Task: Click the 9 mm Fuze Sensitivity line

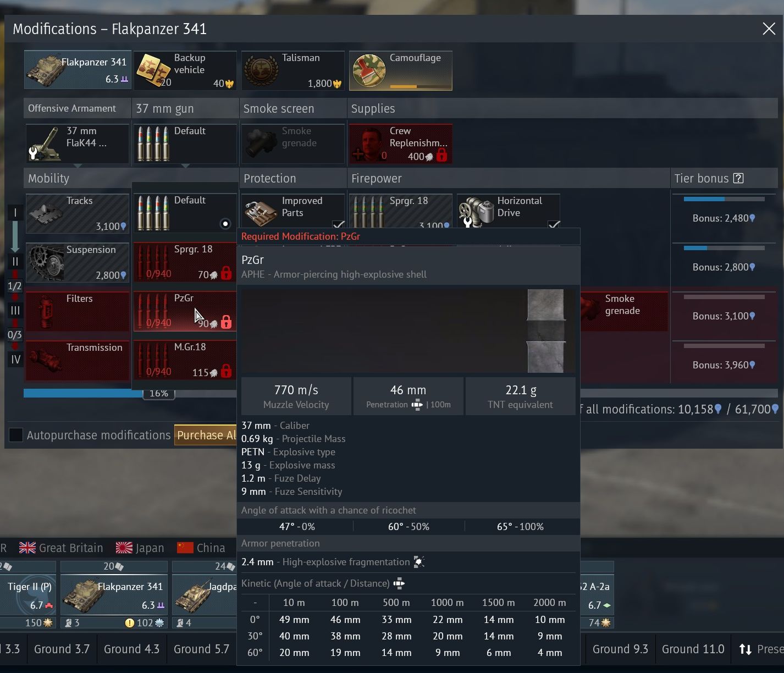Action: click(x=292, y=492)
